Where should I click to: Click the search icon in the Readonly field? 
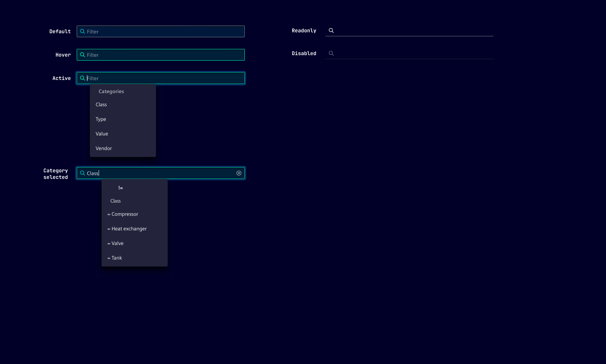click(331, 30)
